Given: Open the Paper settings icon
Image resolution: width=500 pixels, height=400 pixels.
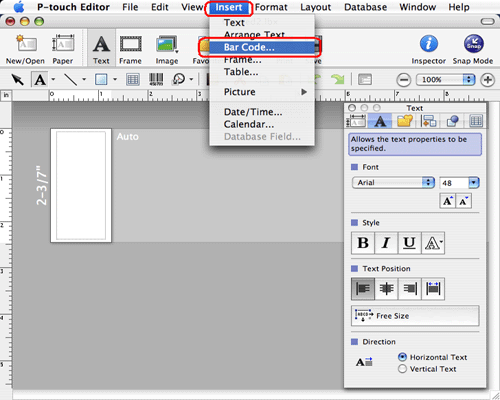Looking at the screenshot, I should (x=63, y=49).
